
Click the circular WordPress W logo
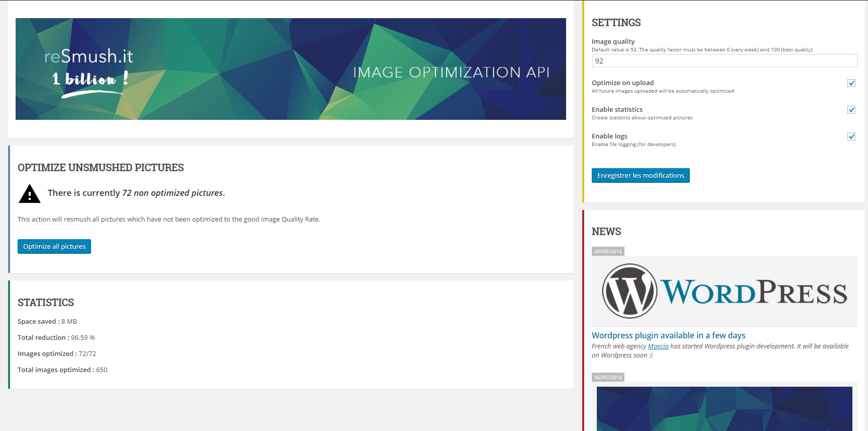coord(629,291)
